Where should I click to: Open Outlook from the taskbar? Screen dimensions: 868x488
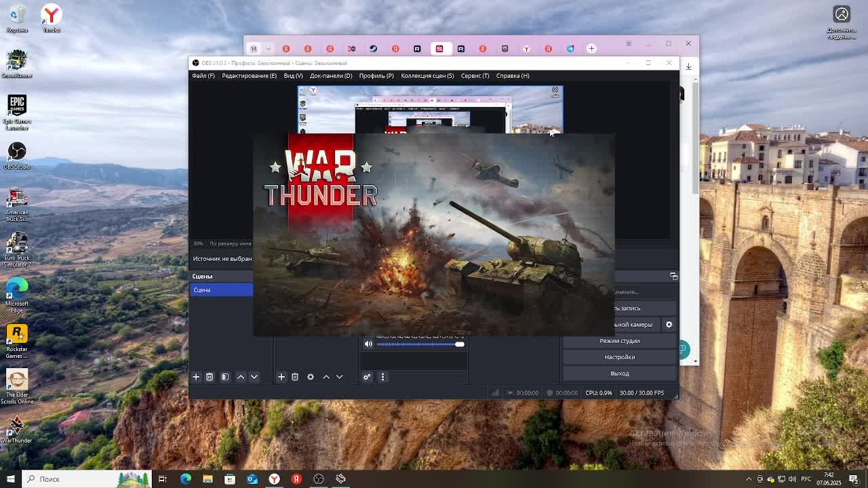(x=252, y=479)
